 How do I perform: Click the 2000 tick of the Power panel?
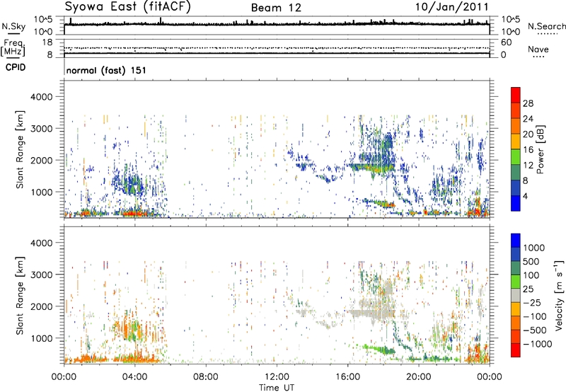(x=41, y=160)
